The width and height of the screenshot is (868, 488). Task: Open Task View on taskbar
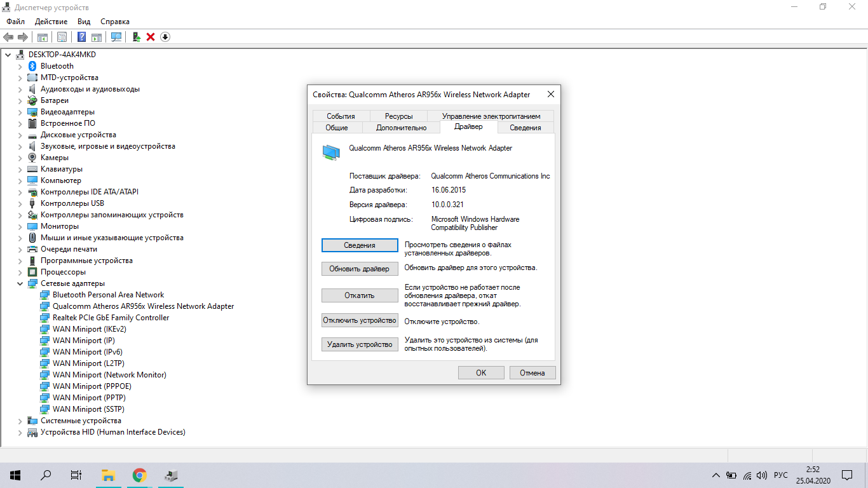pyautogui.click(x=76, y=475)
